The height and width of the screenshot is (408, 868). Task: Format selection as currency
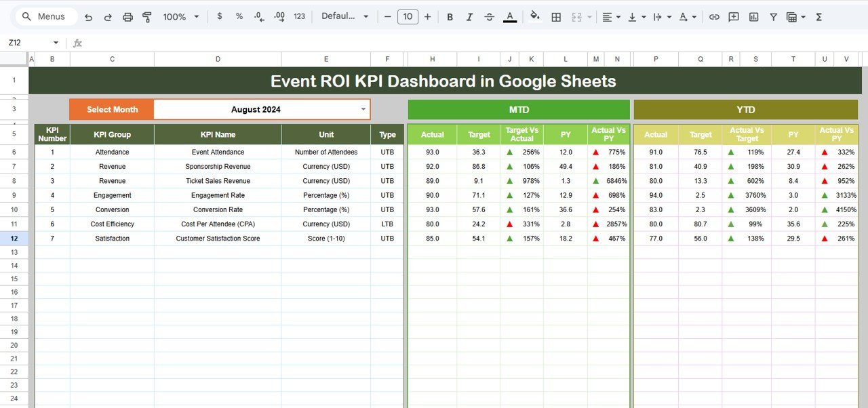pyautogui.click(x=219, y=16)
